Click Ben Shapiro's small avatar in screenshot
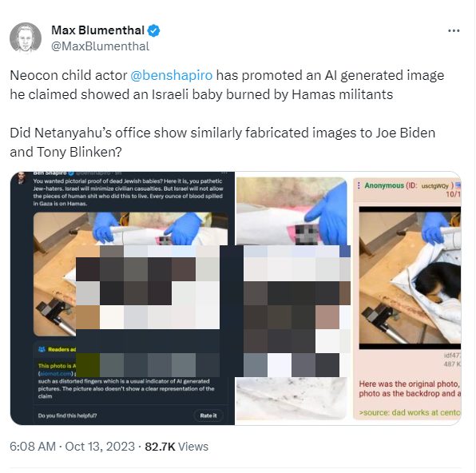 (21, 178)
